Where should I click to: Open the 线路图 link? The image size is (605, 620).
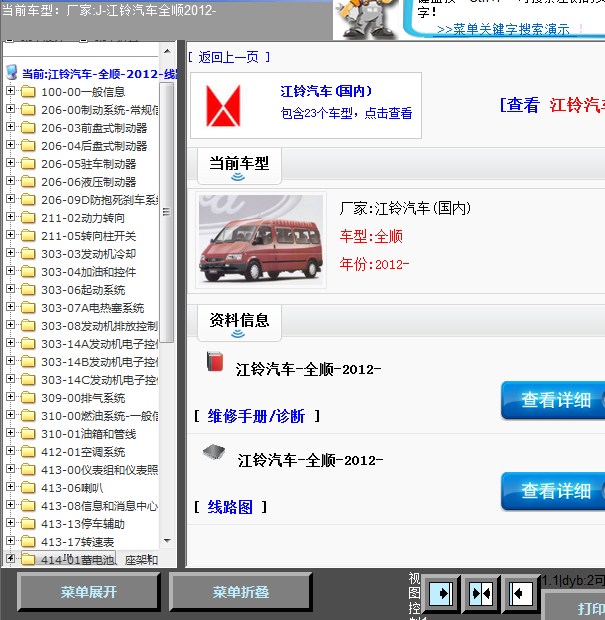(230, 507)
